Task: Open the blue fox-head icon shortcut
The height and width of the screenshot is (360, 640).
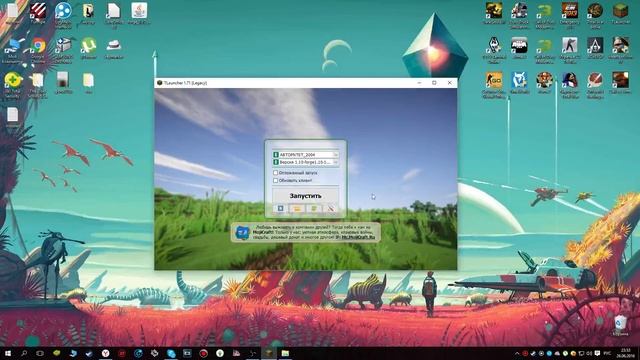Action: [519, 80]
